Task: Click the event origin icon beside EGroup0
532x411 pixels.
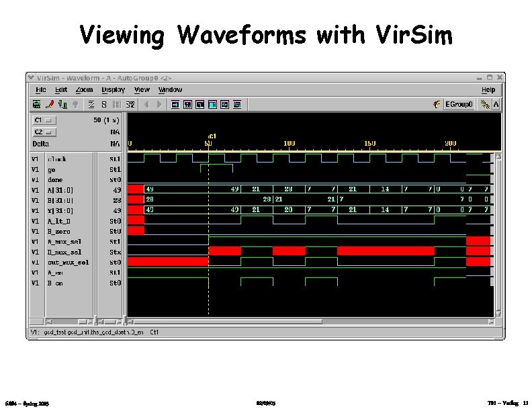Action: pyautogui.click(x=437, y=104)
